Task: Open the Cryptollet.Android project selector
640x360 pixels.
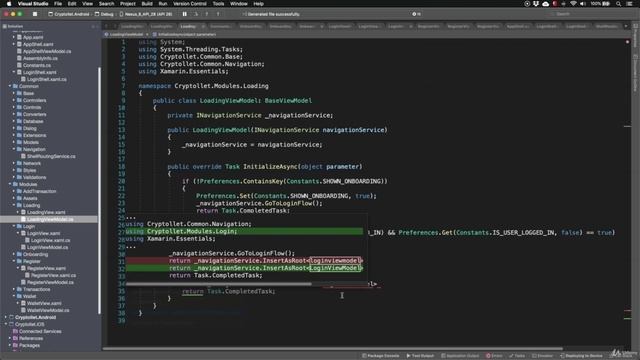Action: point(69,14)
